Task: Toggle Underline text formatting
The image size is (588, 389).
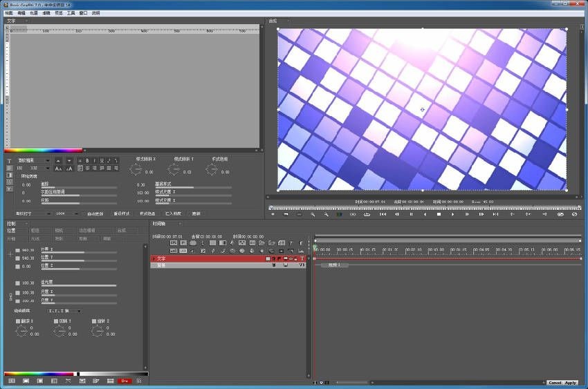Action: pos(102,161)
